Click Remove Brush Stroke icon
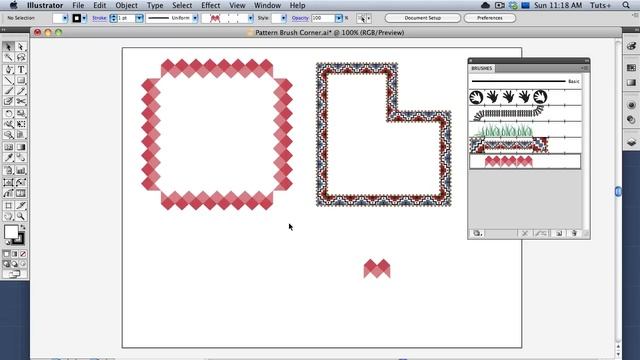This screenshot has width=640, height=360. [525, 233]
